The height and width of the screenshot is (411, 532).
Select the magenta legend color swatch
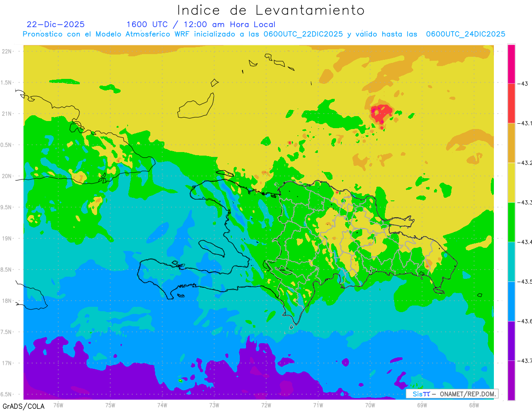coord(511,64)
